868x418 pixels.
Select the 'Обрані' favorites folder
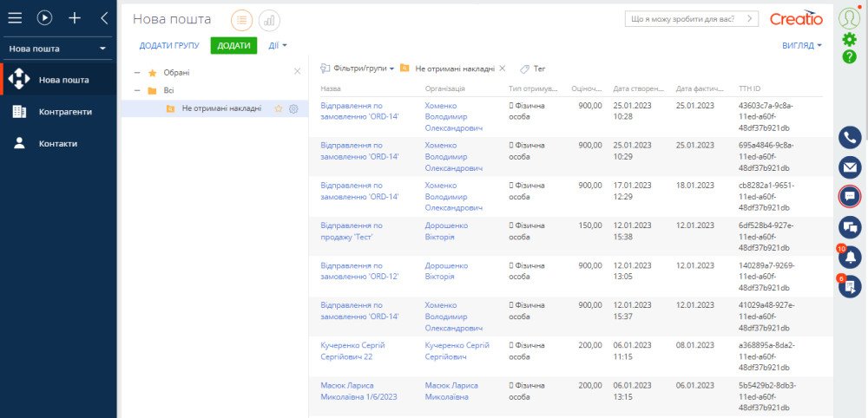tap(176, 73)
